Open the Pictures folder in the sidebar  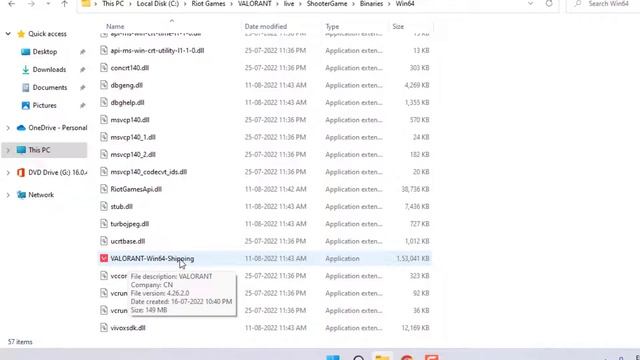click(x=44, y=105)
